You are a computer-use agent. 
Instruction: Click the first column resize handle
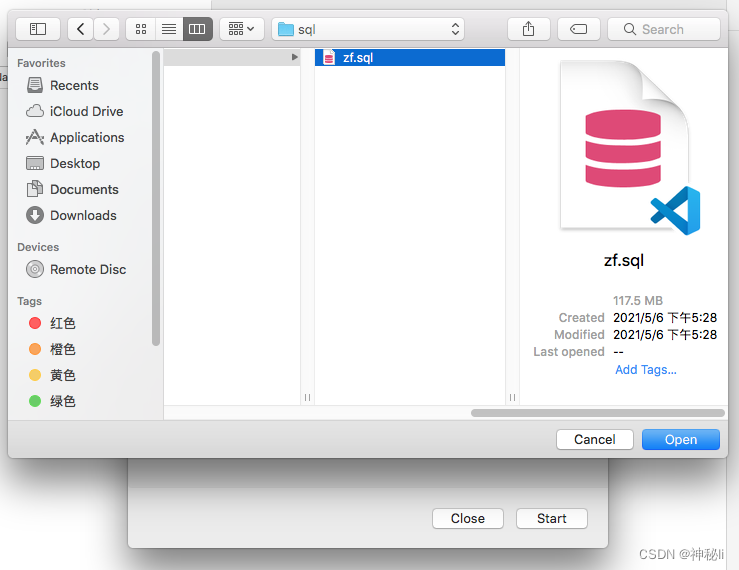(307, 397)
